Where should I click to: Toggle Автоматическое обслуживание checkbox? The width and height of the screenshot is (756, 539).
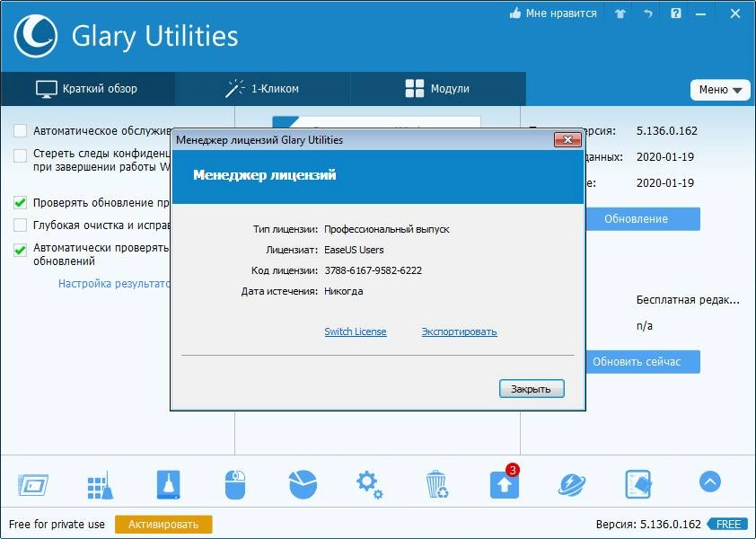pos(21,131)
